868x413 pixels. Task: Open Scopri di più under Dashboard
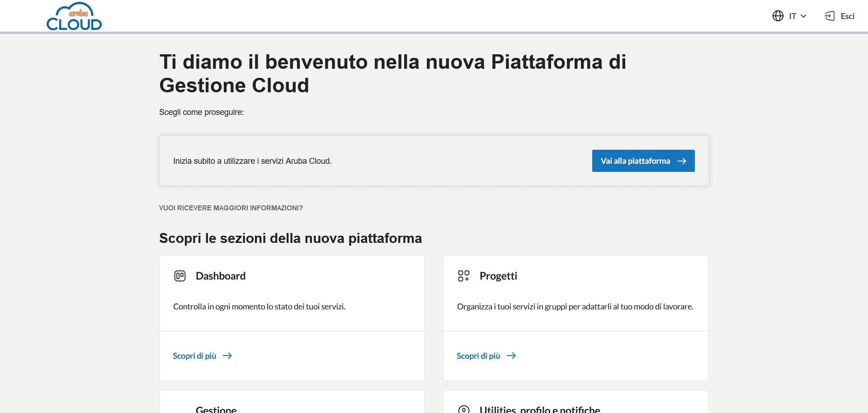tap(194, 356)
